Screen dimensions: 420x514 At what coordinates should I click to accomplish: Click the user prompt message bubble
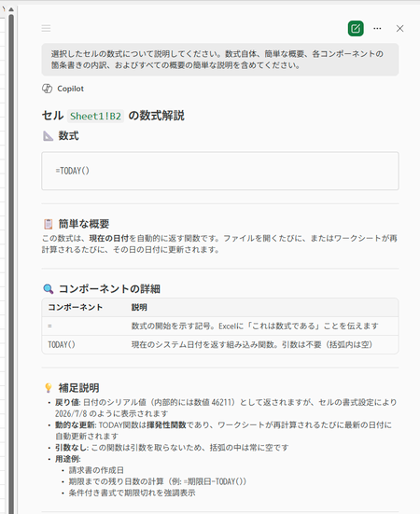click(220, 60)
